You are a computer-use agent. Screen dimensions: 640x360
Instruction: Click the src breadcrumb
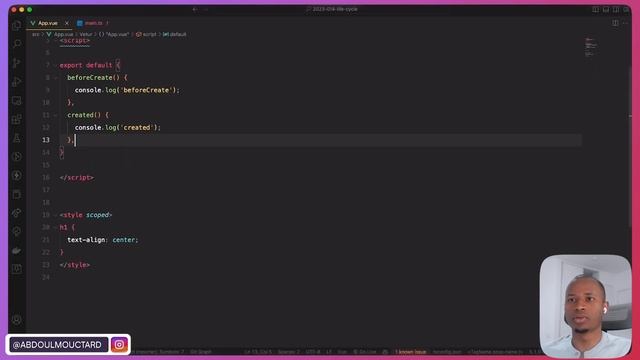36,34
